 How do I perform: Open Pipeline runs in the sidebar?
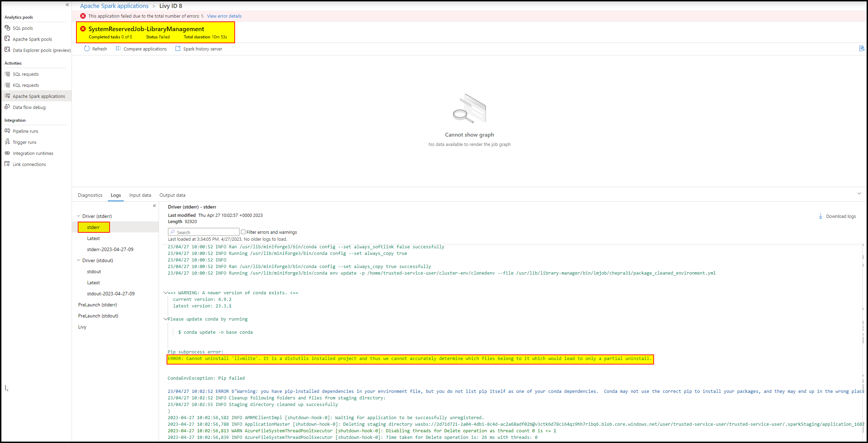pyautogui.click(x=25, y=131)
